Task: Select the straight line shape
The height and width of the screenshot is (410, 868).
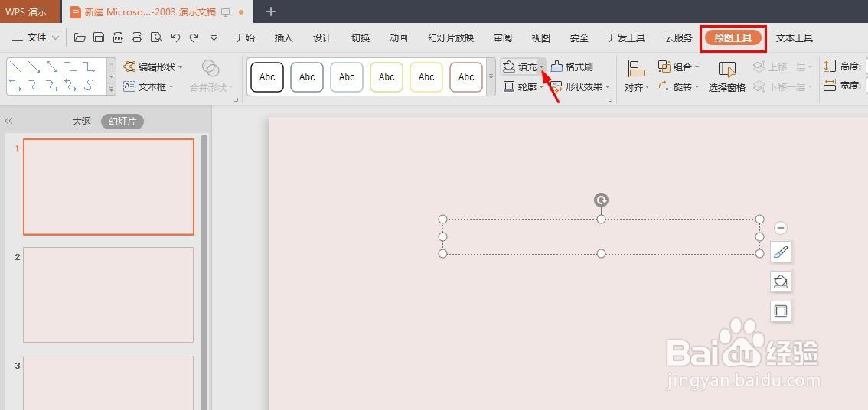Action: coord(16,67)
